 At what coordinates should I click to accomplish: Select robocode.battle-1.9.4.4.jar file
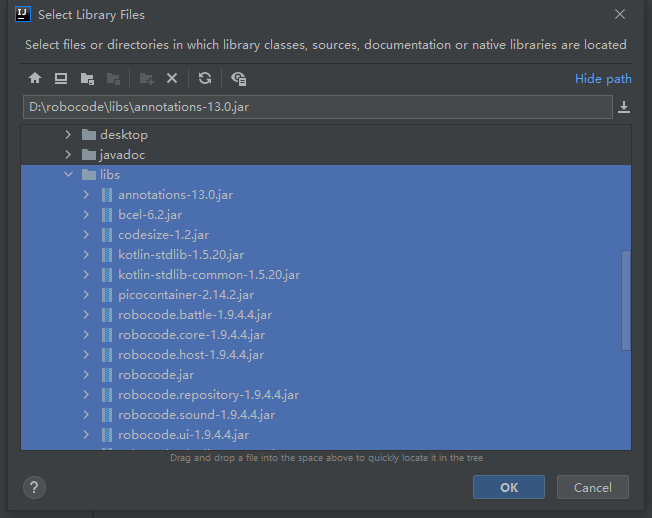[326, 315]
